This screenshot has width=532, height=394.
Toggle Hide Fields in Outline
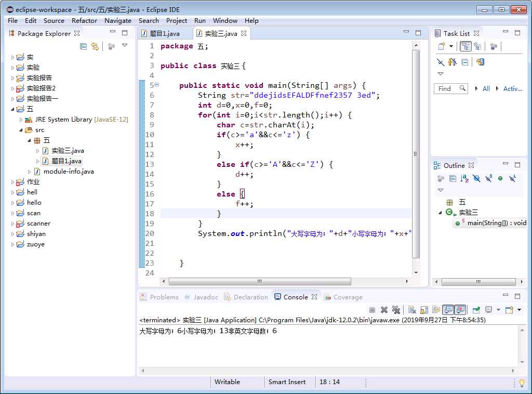[476, 178]
